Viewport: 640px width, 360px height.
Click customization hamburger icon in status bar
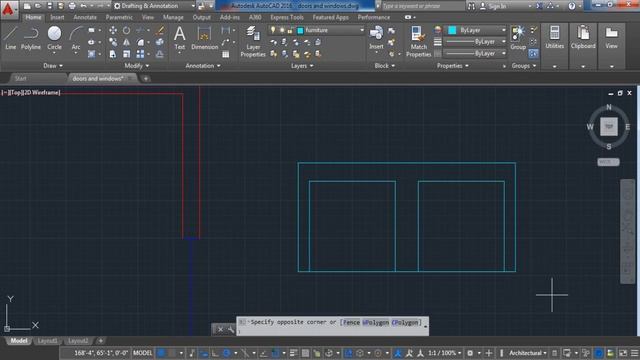coord(634,353)
